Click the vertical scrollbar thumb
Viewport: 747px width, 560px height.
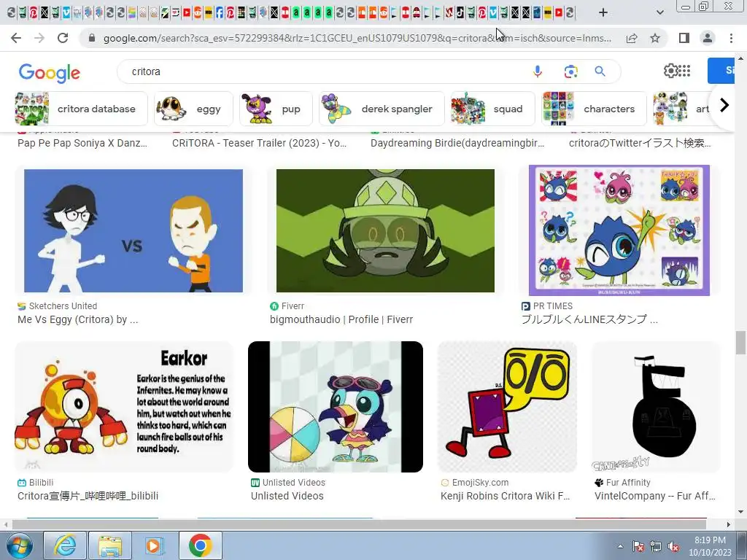pyautogui.click(x=740, y=343)
